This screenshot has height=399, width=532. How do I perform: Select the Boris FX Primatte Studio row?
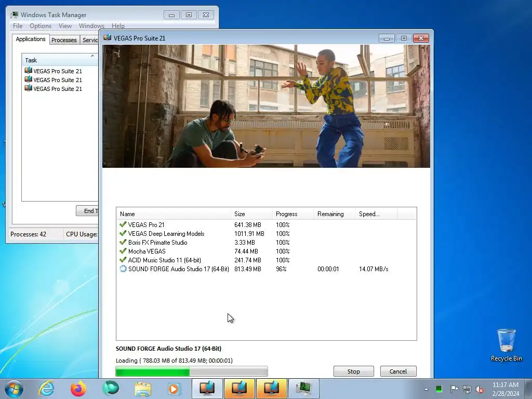pyautogui.click(x=267, y=242)
